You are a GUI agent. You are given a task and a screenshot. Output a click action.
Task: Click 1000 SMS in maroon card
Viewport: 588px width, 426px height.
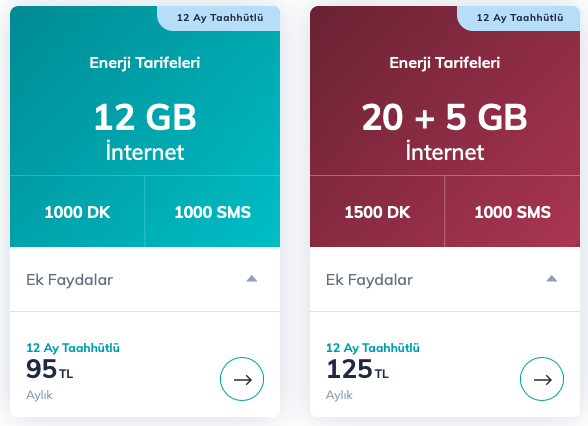pos(513,212)
